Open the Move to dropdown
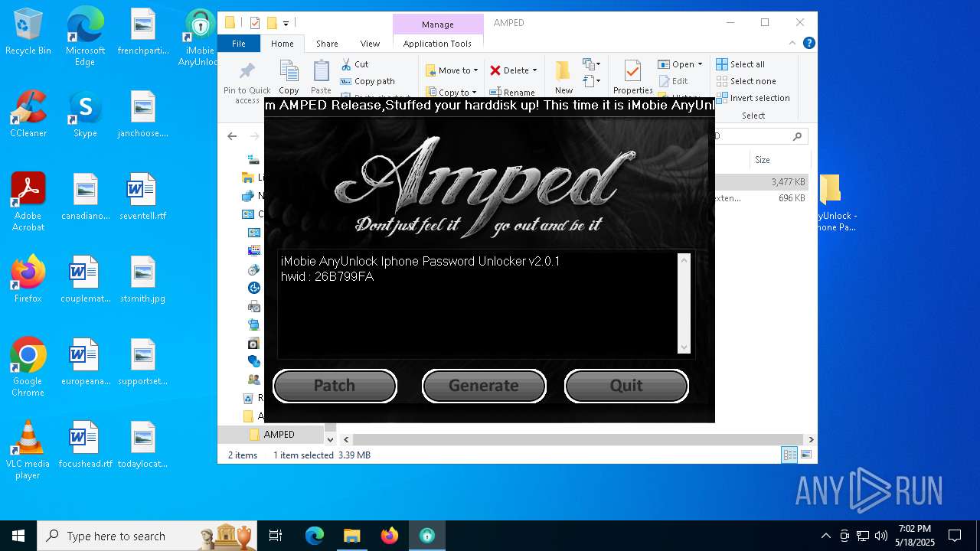980x551 pixels. [x=452, y=70]
